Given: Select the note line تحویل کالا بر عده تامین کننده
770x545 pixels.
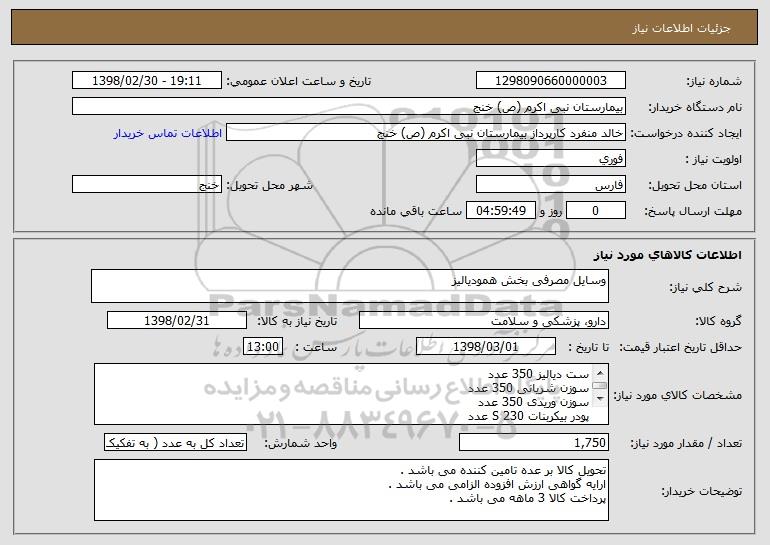Looking at the screenshot, I should pyautogui.click(x=503, y=470).
